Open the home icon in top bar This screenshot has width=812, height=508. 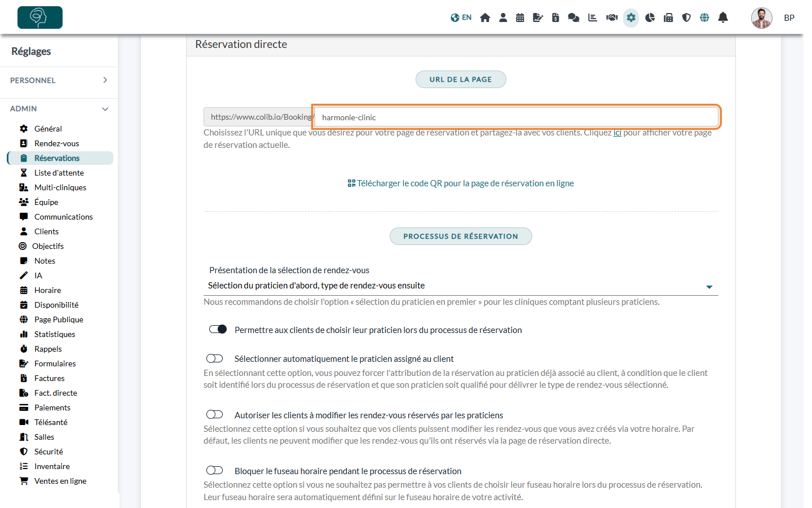485,17
